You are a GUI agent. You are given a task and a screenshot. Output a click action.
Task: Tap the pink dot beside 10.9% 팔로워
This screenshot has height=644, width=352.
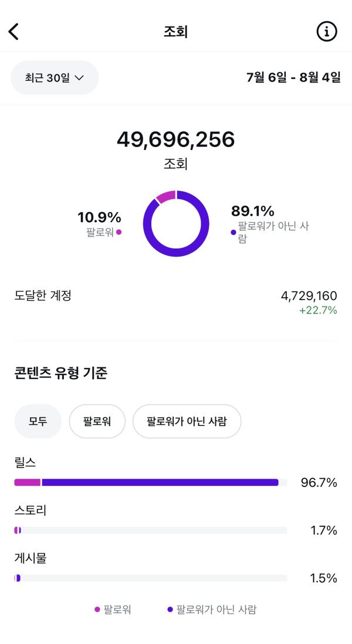(119, 232)
